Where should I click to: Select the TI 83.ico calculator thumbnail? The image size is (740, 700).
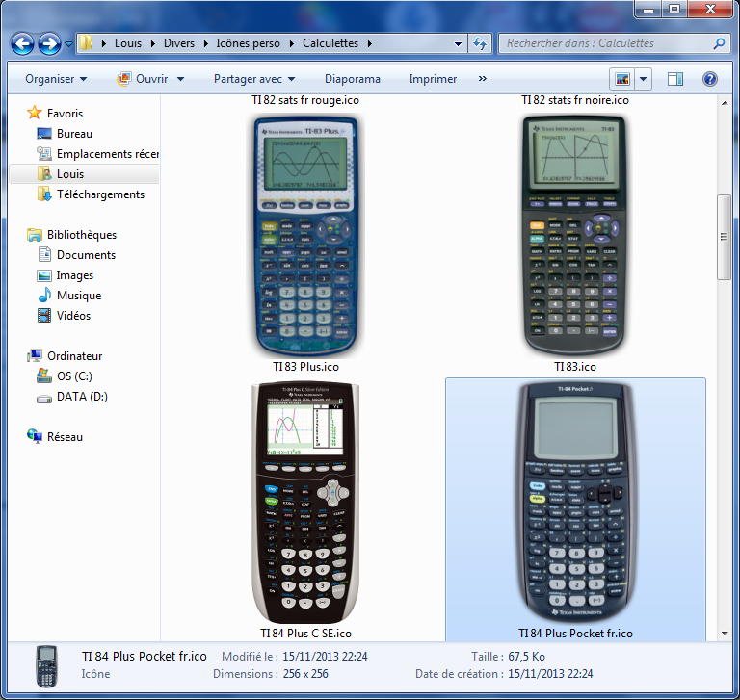click(x=575, y=236)
